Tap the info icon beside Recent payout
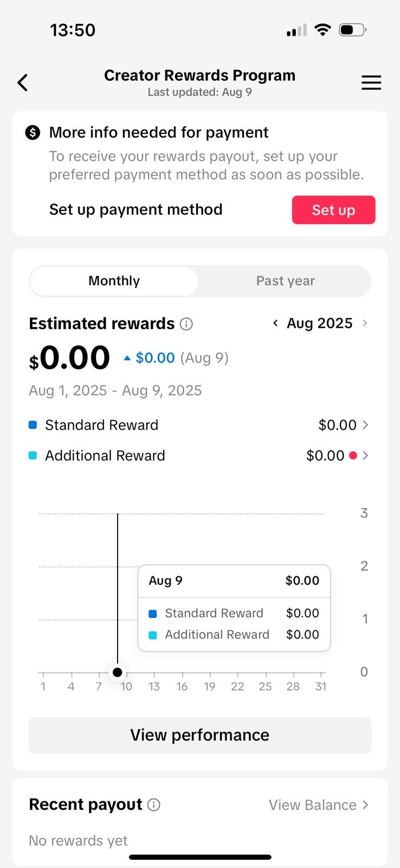Viewport: 400px width, 868px height. point(154,805)
